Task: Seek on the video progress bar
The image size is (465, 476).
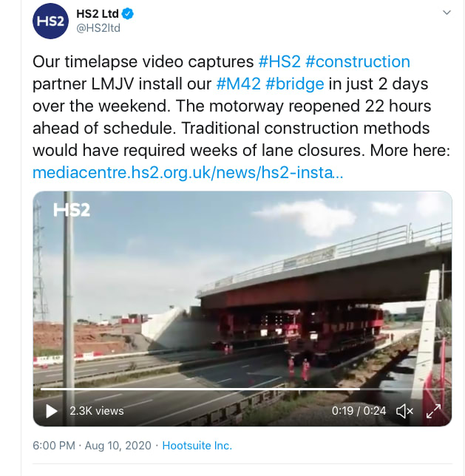Action: tap(242, 389)
